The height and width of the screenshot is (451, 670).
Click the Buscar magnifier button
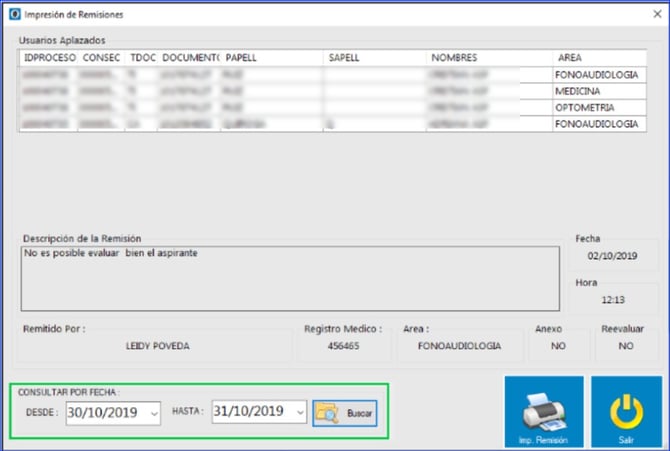(x=345, y=412)
